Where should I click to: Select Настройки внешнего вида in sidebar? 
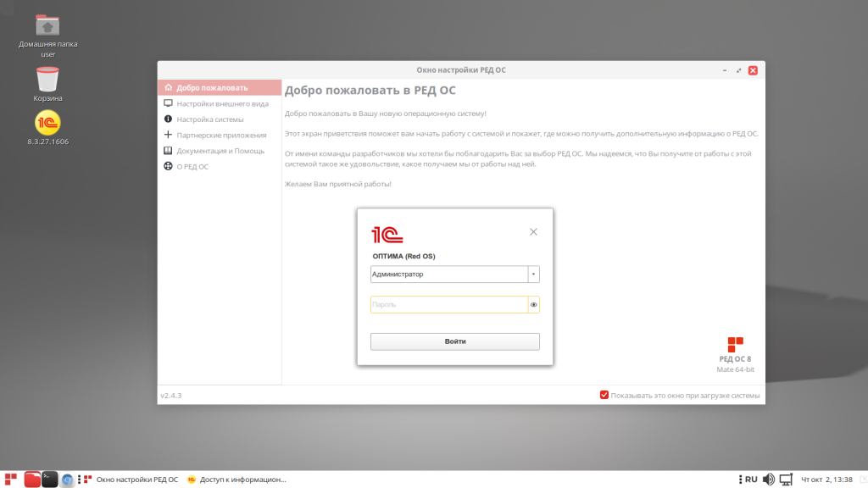(222, 103)
